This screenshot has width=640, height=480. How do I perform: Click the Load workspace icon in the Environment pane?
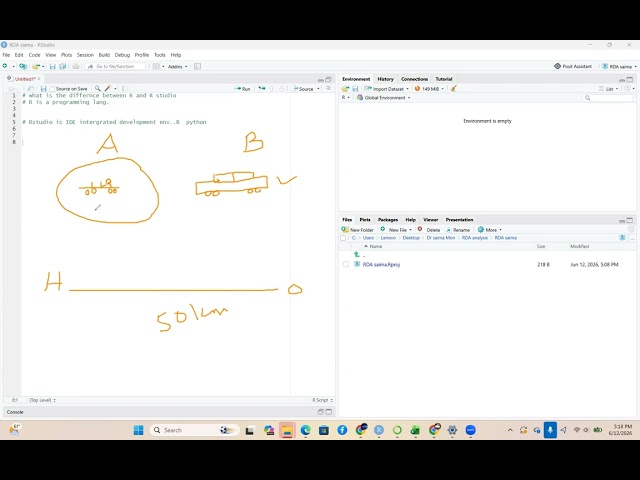point(345,89)
